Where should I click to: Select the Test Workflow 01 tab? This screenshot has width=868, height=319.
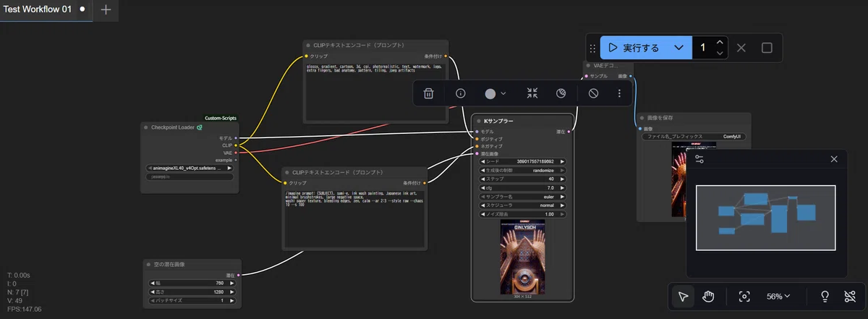click(x=38, y=9)
